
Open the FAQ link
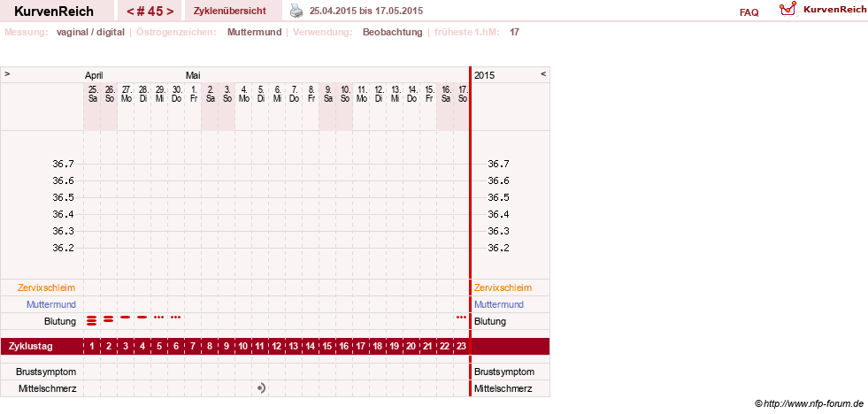tap(749, 12)
